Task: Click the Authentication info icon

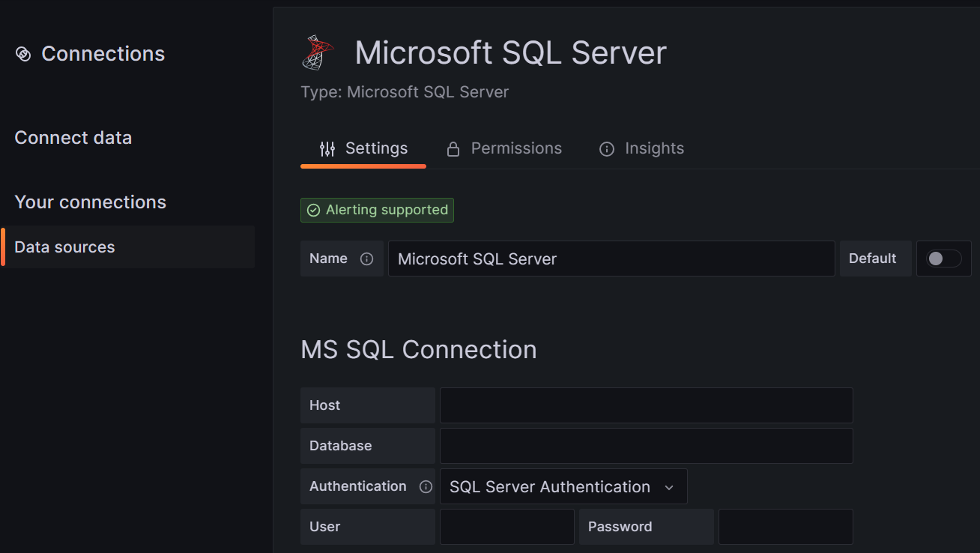Action: 426,486
